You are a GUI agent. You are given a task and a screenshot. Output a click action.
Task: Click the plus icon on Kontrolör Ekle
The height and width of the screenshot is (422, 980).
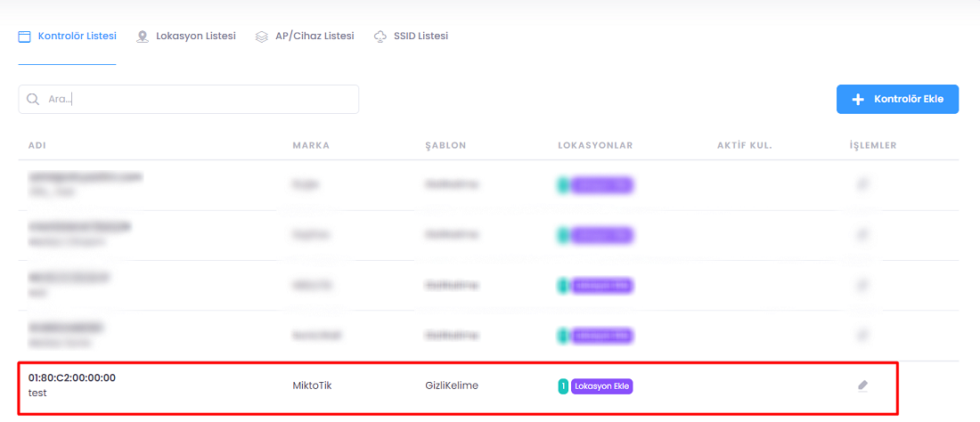coord(858,100)
